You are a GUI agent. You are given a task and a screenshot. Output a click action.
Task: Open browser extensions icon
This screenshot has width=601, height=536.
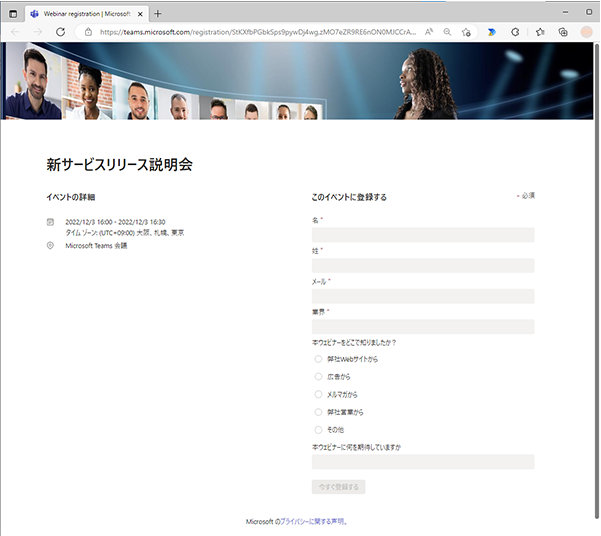(x=516, y=32)
